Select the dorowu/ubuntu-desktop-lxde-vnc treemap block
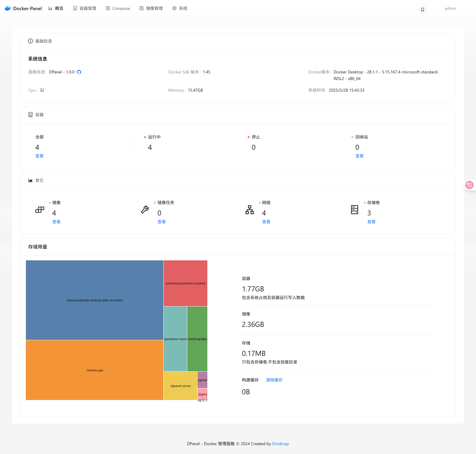The height and width of the screenshot is (454, 476). [95, 300]
